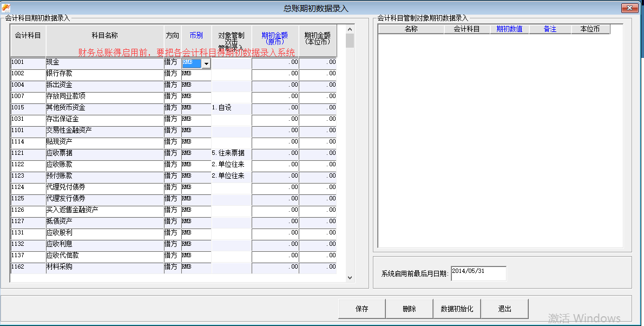Click 期初金额 cell for 应收账款 row
The height and width of the screenshot is (326, 644).
275,165
